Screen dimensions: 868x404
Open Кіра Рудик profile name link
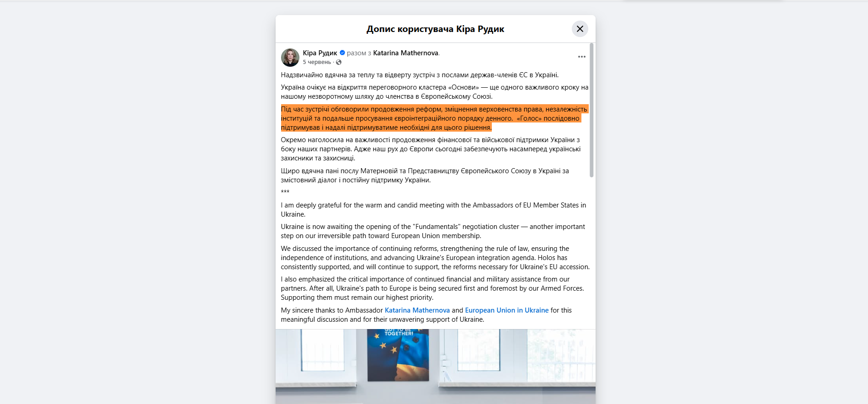(x=320, y=53)
